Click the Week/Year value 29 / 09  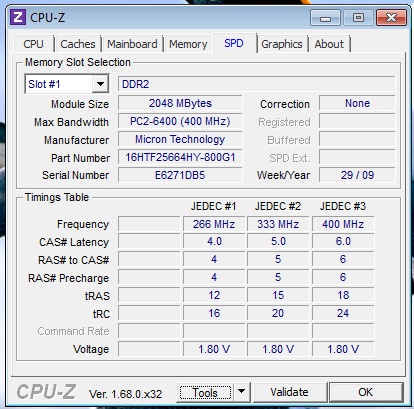(357, 175)
